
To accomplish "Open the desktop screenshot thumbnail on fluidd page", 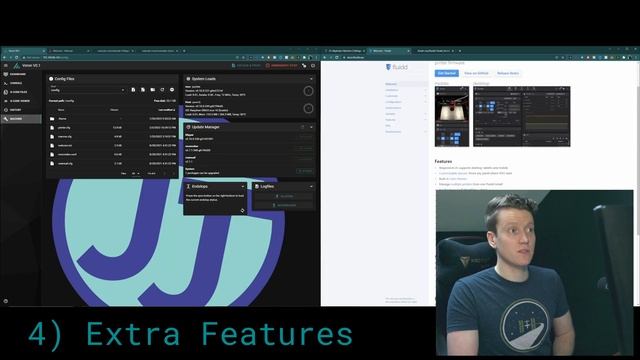I will pyautogui.click(x=522, y=116).
